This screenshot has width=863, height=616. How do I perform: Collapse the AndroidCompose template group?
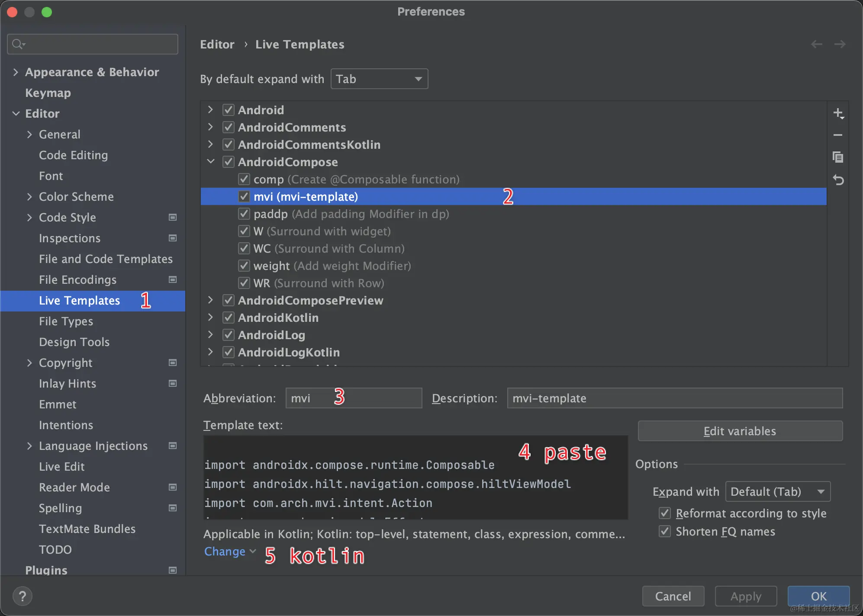pyautogui.click(x=211, y=162)
